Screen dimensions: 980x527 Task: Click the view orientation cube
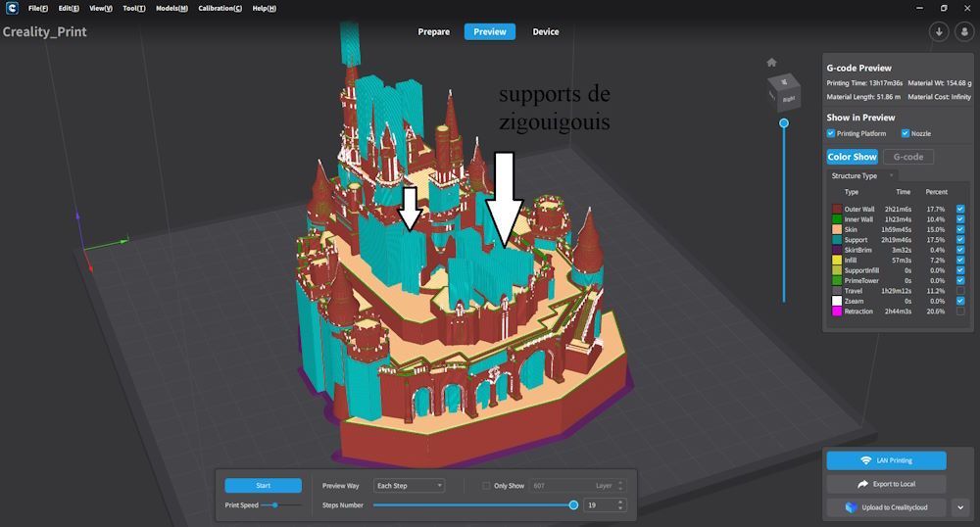(784, 90)
